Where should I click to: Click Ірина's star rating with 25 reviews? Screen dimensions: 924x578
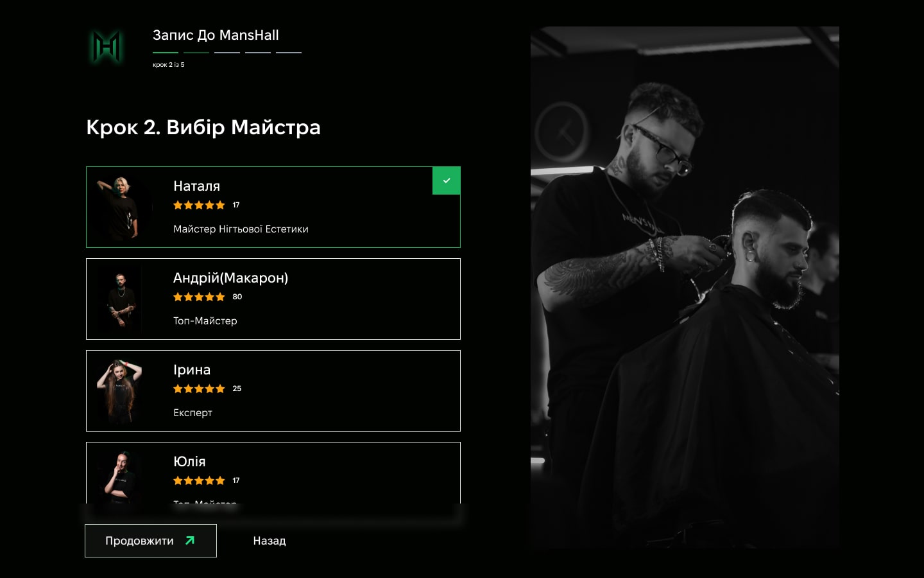point(199,389)
